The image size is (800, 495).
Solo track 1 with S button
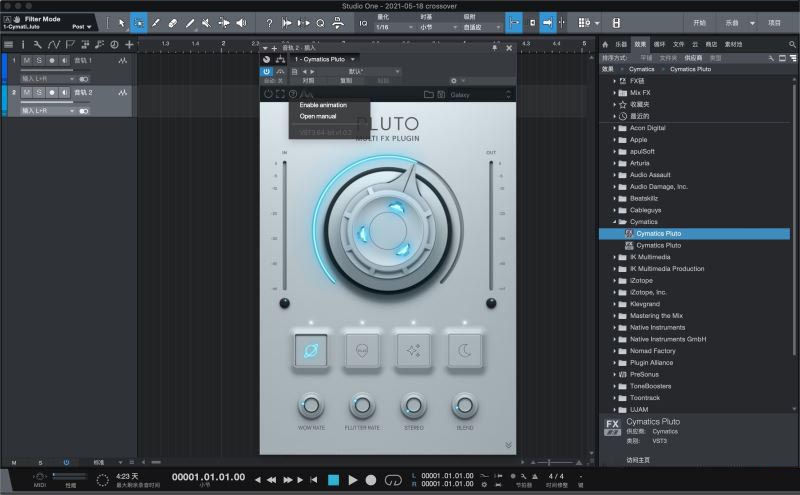click(39, 60)
